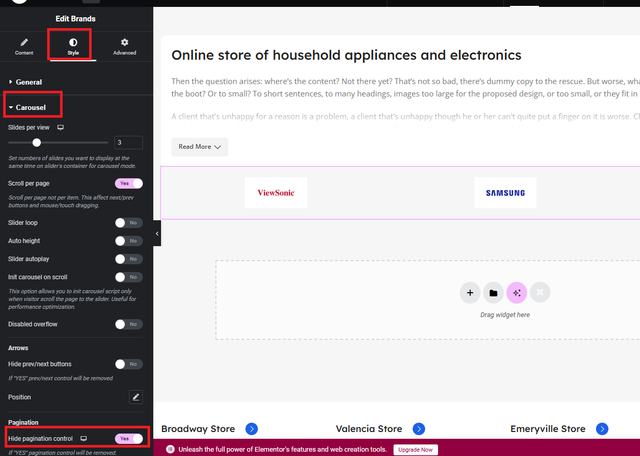This screenshot has height=456, width=640.
Task: Click the Edit Brands panel title
Action: click(76, 19)
